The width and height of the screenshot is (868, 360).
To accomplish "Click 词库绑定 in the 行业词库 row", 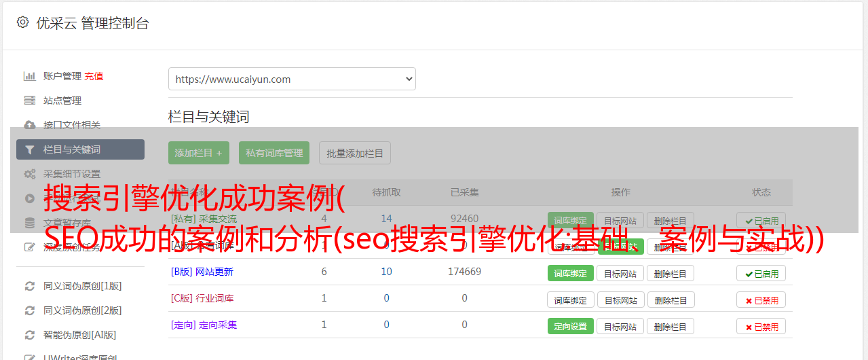I will click(x=571, y=300).
